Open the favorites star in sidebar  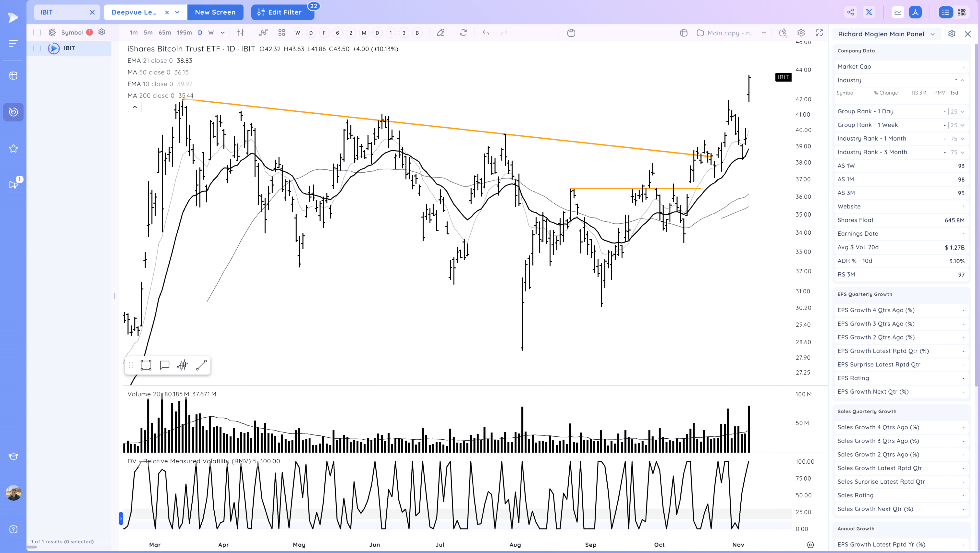click(x=13, y=148)
